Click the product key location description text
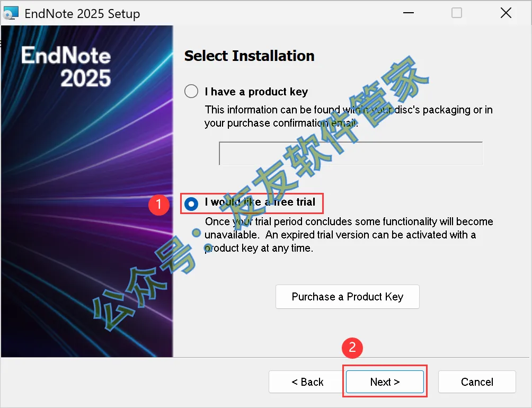This screenshot has width=532, height=408. [348, 117]
